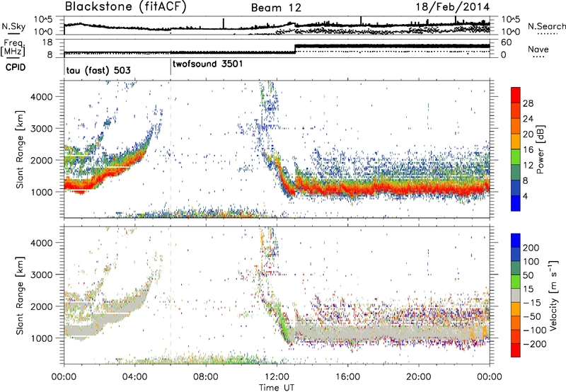Click the 'twofsound 3501' CPID text
The width and height of the screenshot is (566, 392).
click(x=207, y=64)
